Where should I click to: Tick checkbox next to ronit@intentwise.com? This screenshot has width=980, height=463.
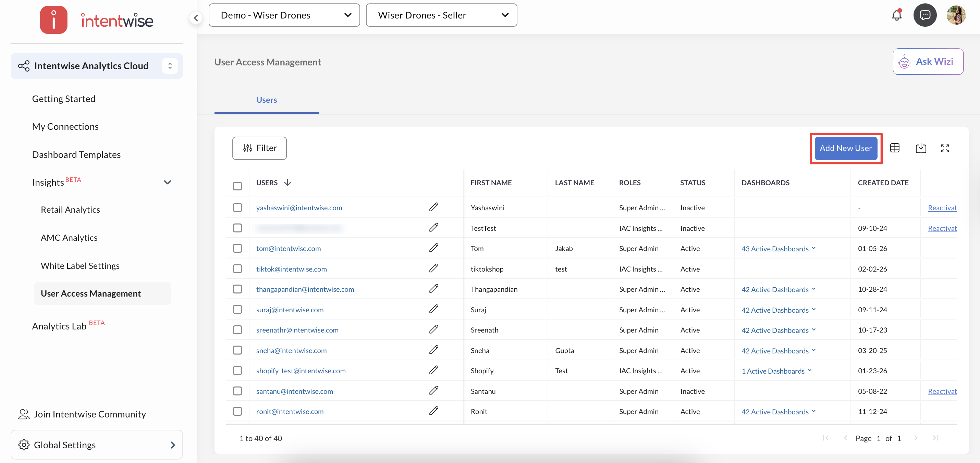tap(237, 411)
